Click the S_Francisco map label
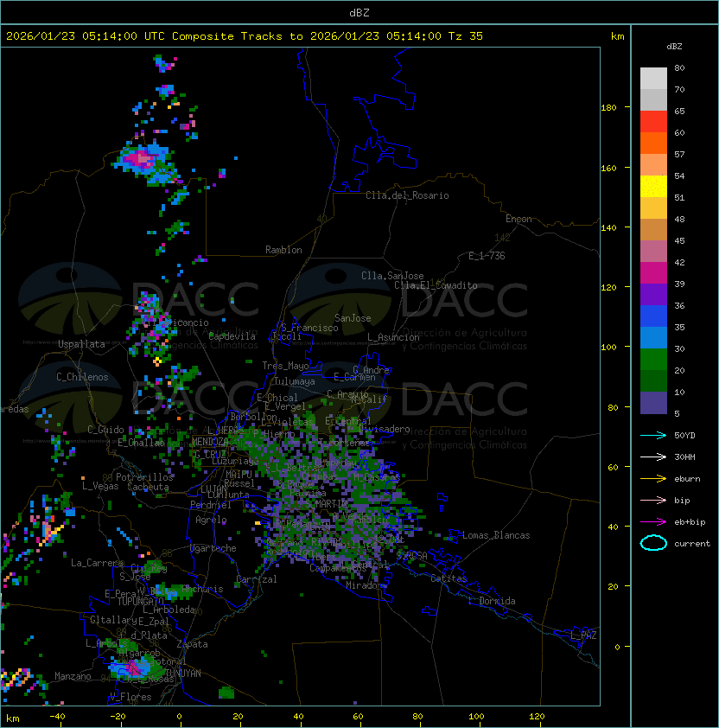The image size is (719, 728). [309, 328]
